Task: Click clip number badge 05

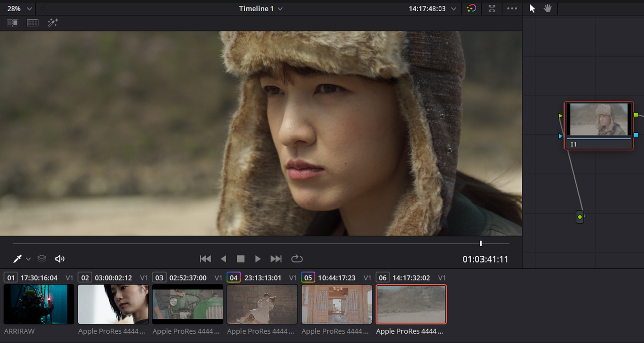Action: coord(308,278)
